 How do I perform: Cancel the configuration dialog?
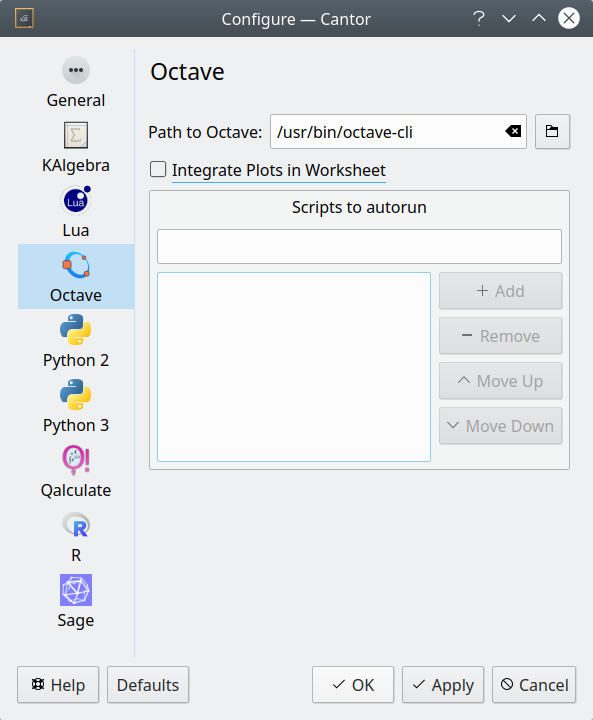tap(534, 685)
